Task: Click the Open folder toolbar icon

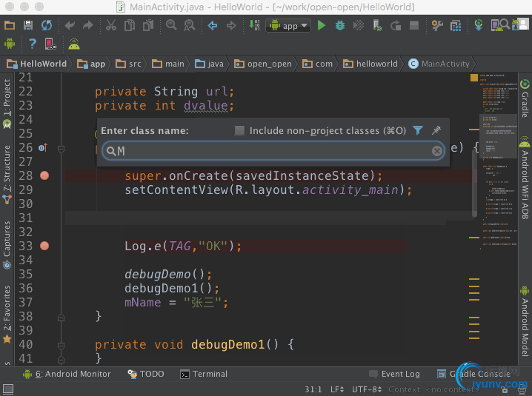Action: tap(9, 25)
